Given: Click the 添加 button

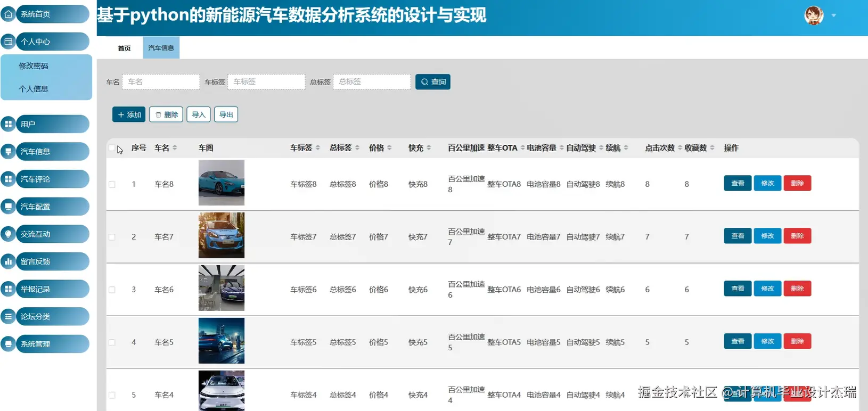Looking at the screenshot, I should [x=129, y=114].
